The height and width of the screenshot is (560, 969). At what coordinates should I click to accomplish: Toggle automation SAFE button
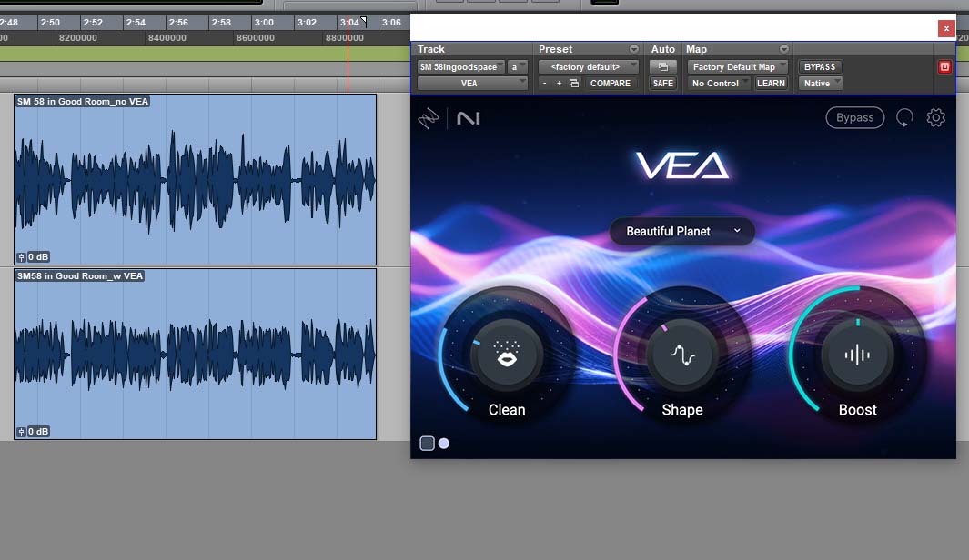(663, 84)
